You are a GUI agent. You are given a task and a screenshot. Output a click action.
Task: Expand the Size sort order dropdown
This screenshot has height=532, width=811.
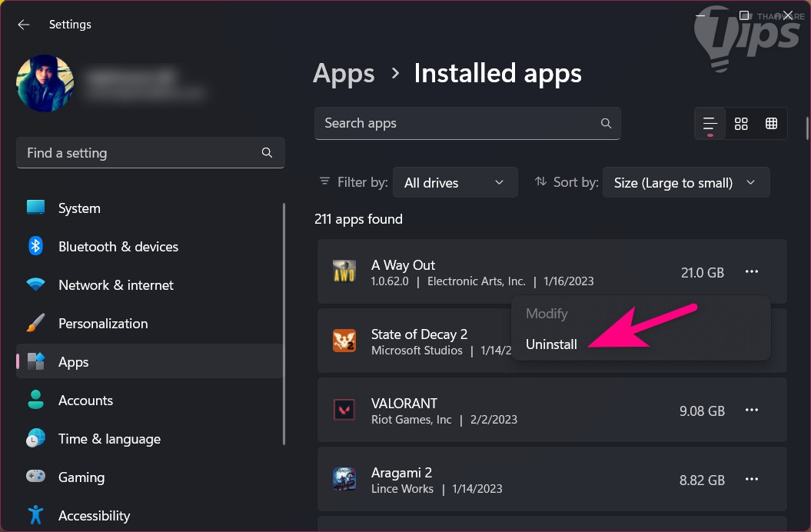coord(686,183)
